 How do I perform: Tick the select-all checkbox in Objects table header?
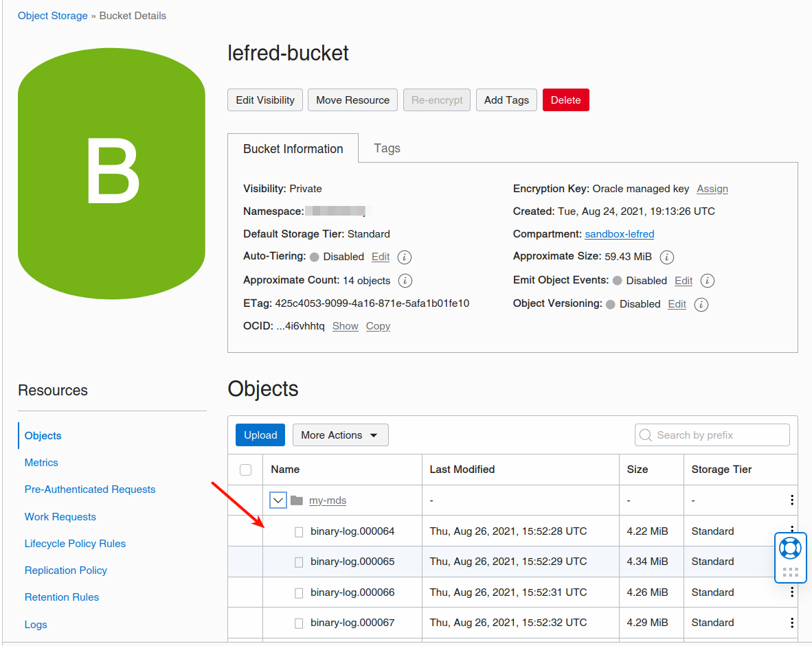[246, 470]
